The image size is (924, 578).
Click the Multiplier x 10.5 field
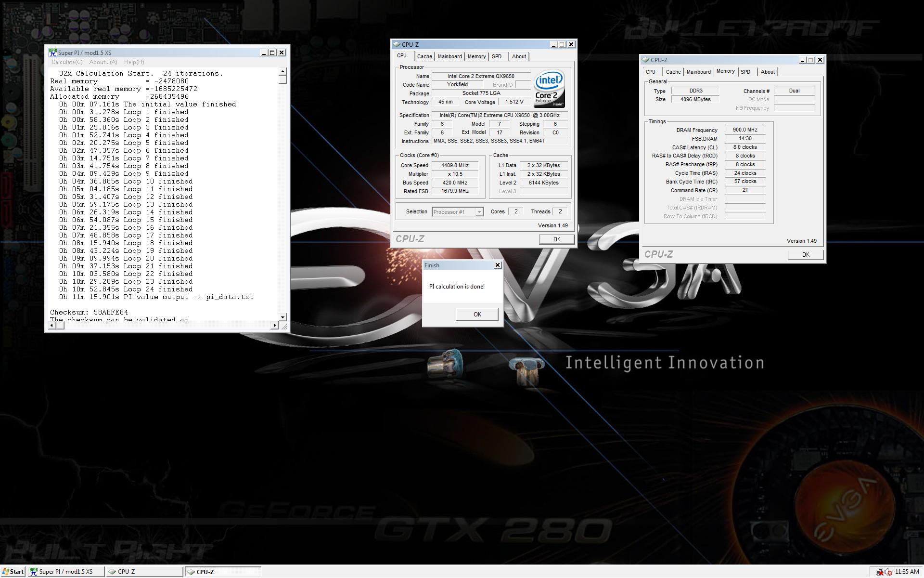(x=455, y=174)
